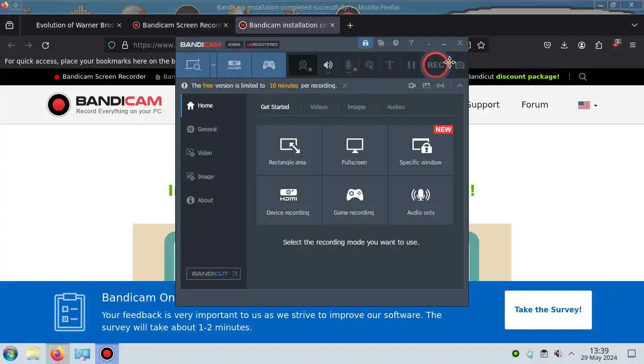Choose Audio only recording mode

coord(420,200)
